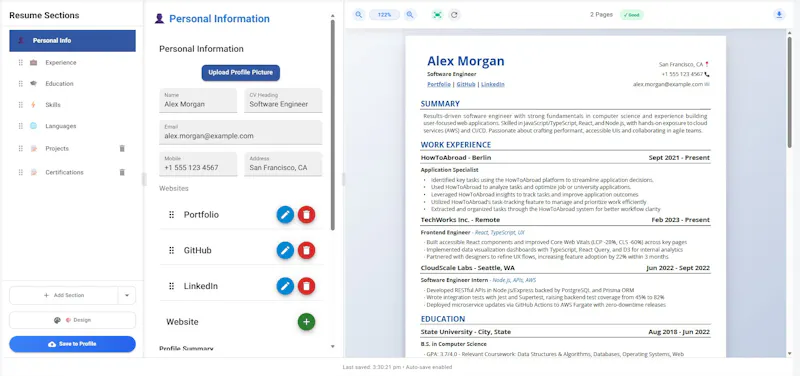The height and width of the screenshot is (376, 800).
Task: Delete the Certifications section
Action: [x=122, y=172]
